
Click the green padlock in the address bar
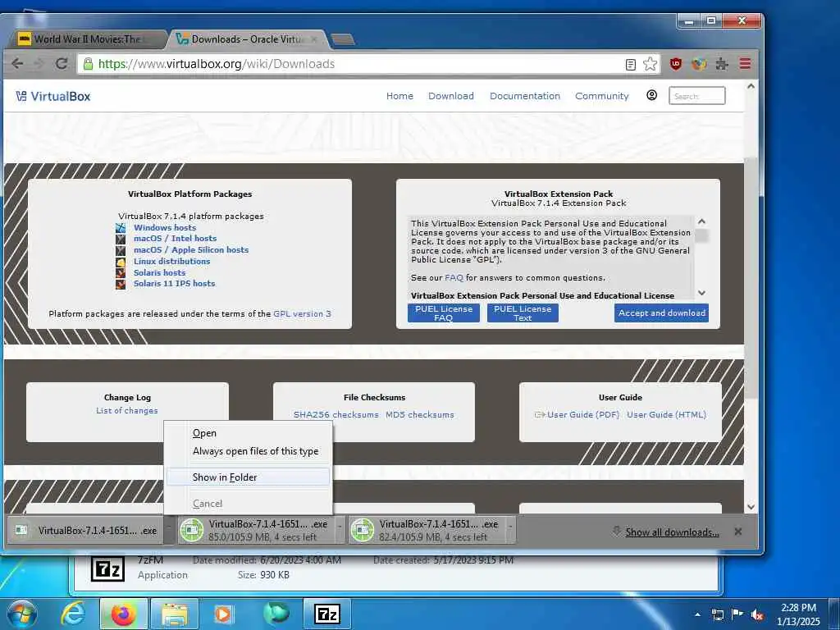pyautogui.click(x=89, y=64)
